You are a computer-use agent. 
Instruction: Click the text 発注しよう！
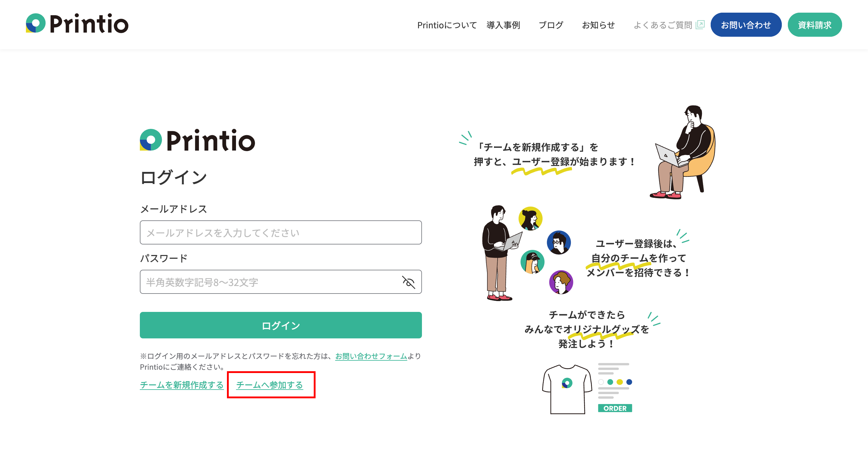(x=586, y=344)
